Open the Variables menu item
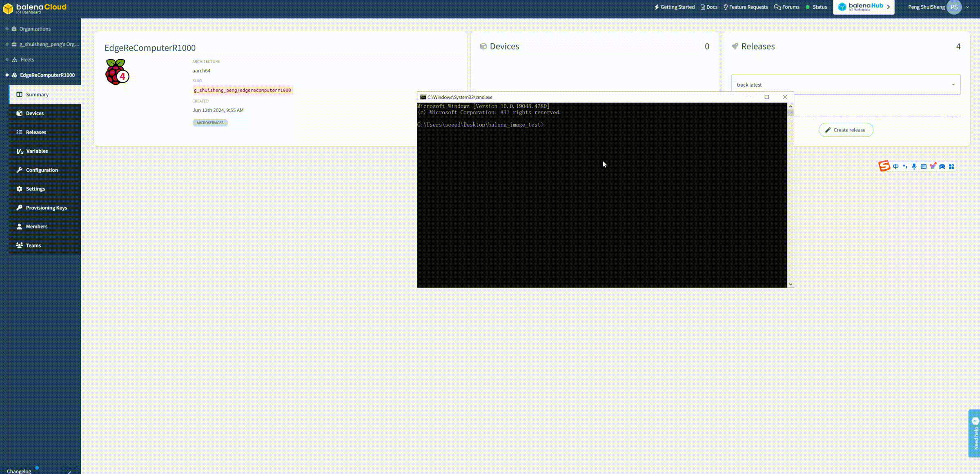Viewport: 980px width, 474px height. pyautogui.click(x=45, y=151)
